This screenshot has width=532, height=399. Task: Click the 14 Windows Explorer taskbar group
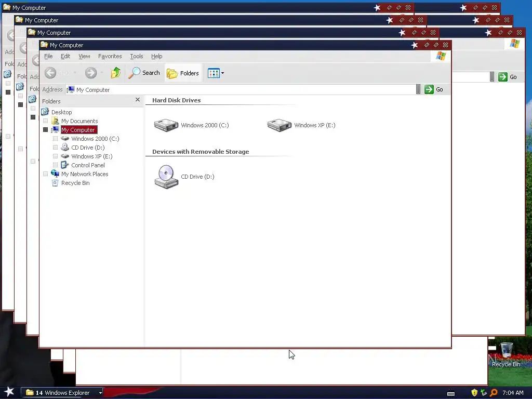(62, 393)
